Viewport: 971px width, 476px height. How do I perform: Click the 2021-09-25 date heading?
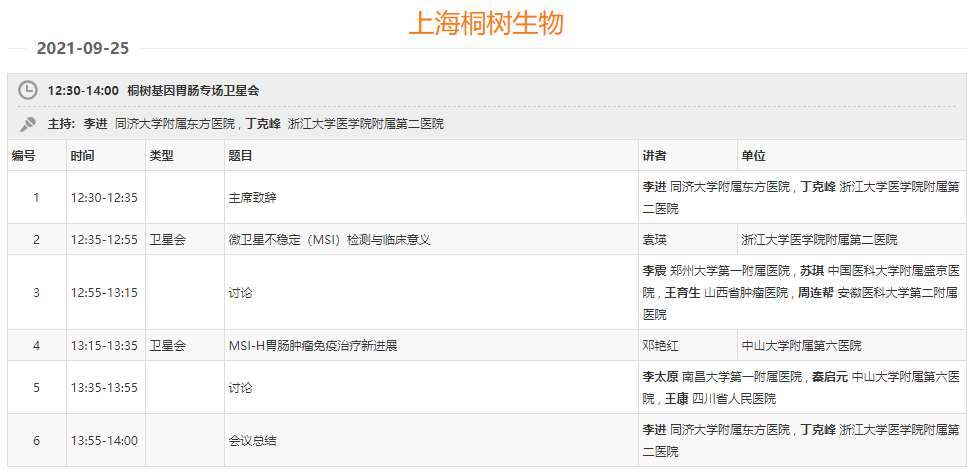[82, 48]
